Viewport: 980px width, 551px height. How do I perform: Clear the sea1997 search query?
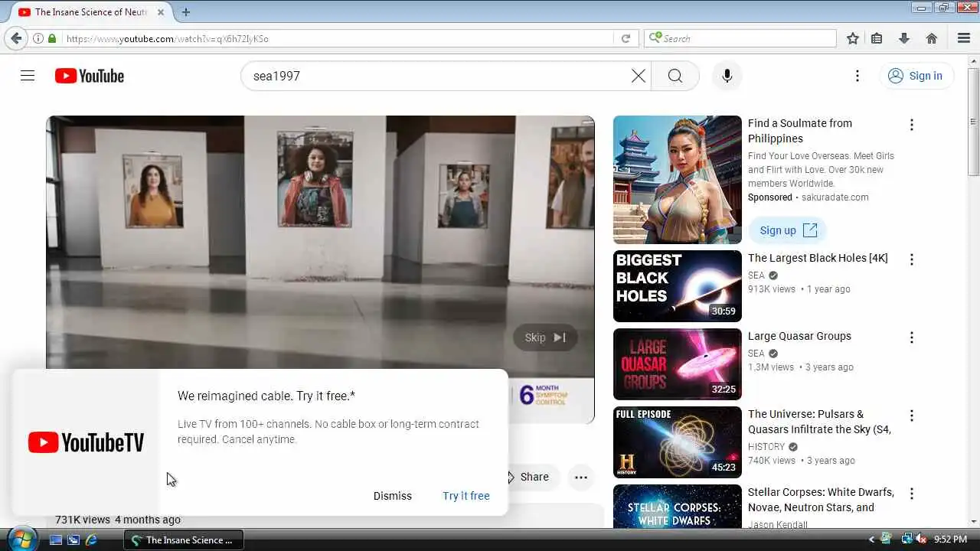click(639, 76)
